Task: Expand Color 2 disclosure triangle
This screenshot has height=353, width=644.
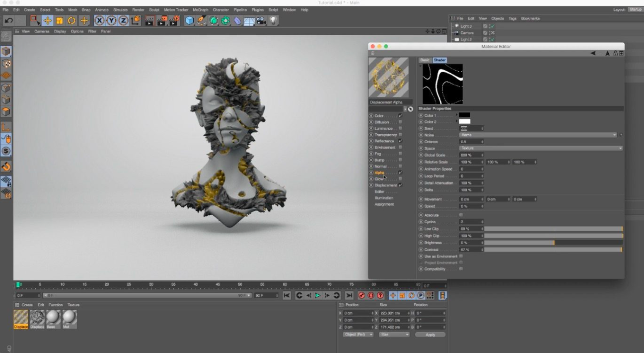Action: (457, 121)
